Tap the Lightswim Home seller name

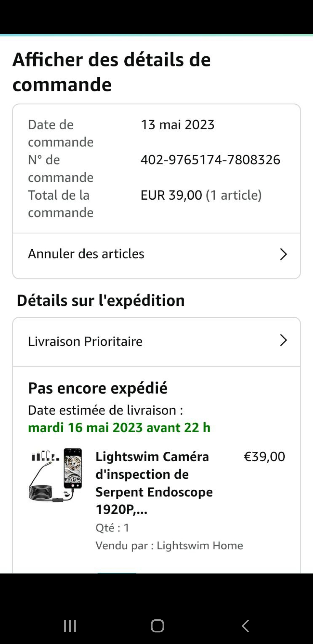(x=200, y=546)
